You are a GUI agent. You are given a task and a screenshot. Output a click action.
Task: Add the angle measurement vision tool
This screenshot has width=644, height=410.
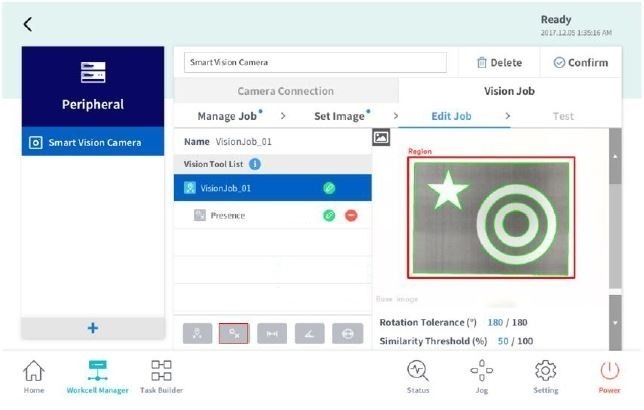click(x=310, y=333)
